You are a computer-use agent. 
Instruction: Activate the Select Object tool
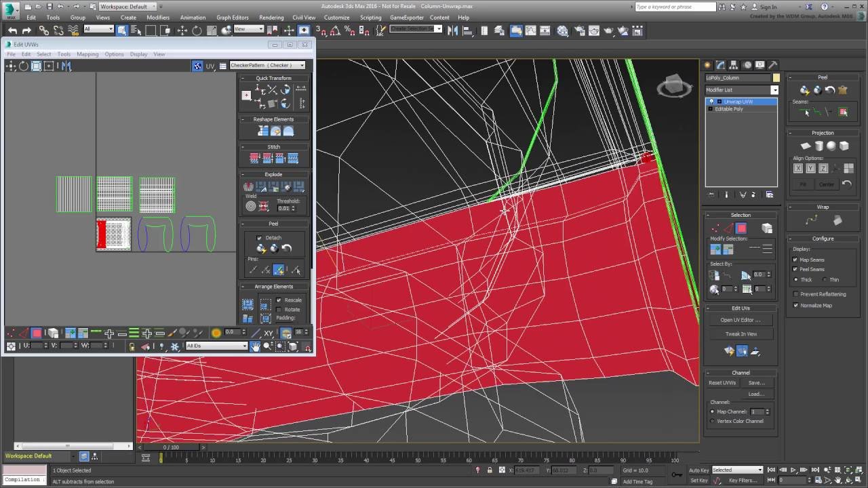122,30
